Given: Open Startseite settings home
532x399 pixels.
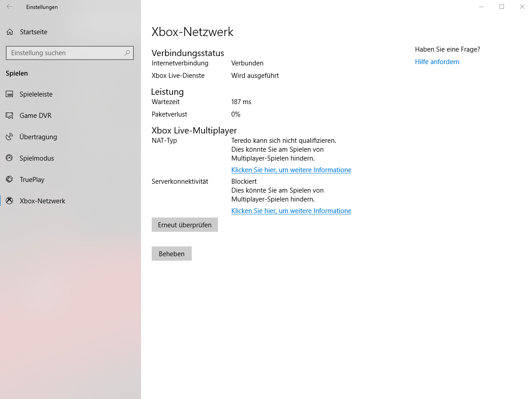Looking at the screenshot, I should point(70,32).
